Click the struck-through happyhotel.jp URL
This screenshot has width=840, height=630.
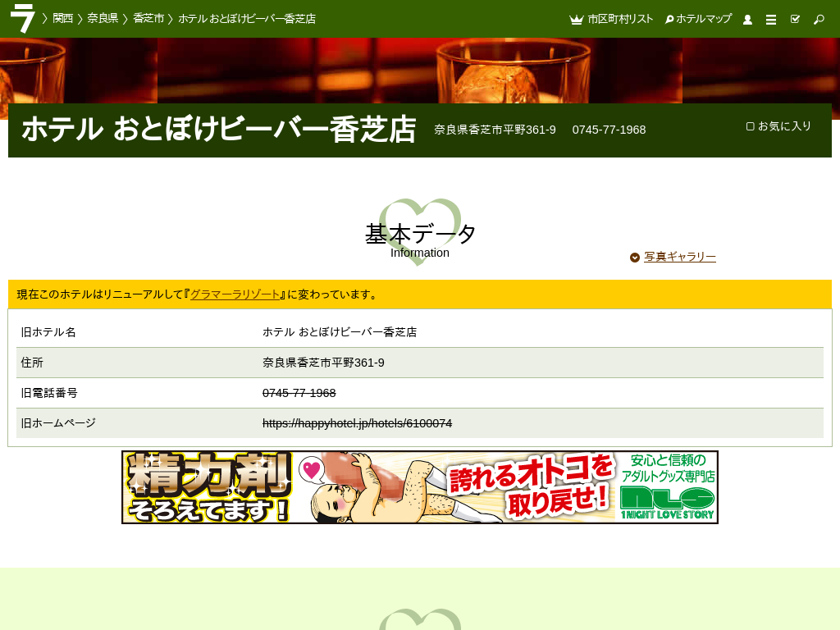[358, 423]
